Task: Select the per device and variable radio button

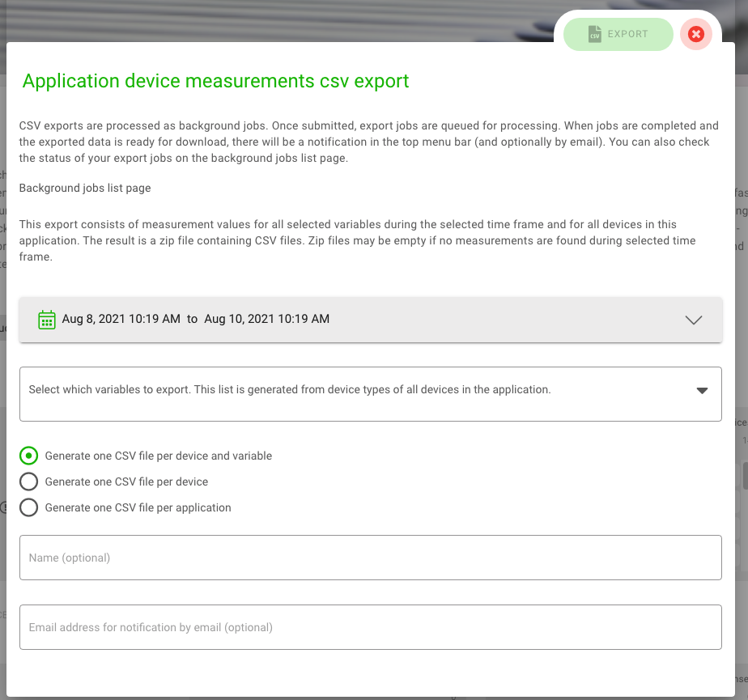Action: tap(29, 456)
